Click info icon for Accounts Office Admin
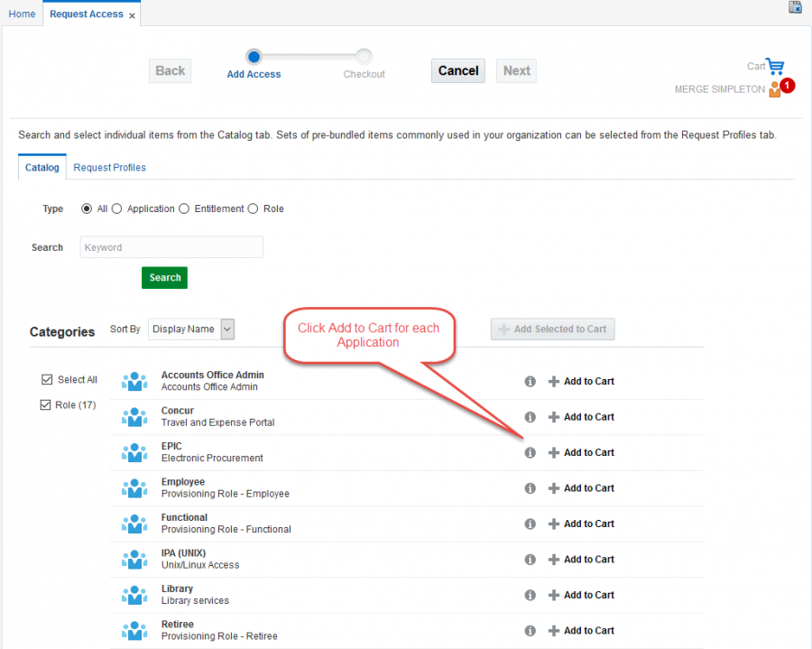 (531, 382)
